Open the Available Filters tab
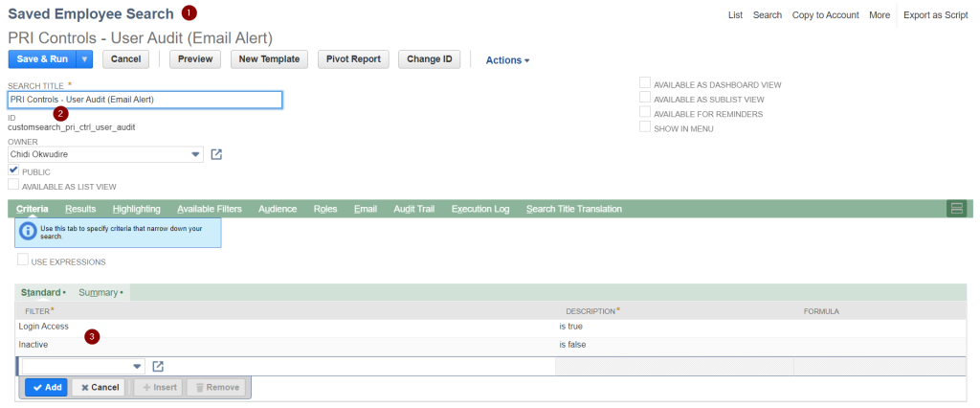This screenshot has width=980, height=408. coord(210,209)
